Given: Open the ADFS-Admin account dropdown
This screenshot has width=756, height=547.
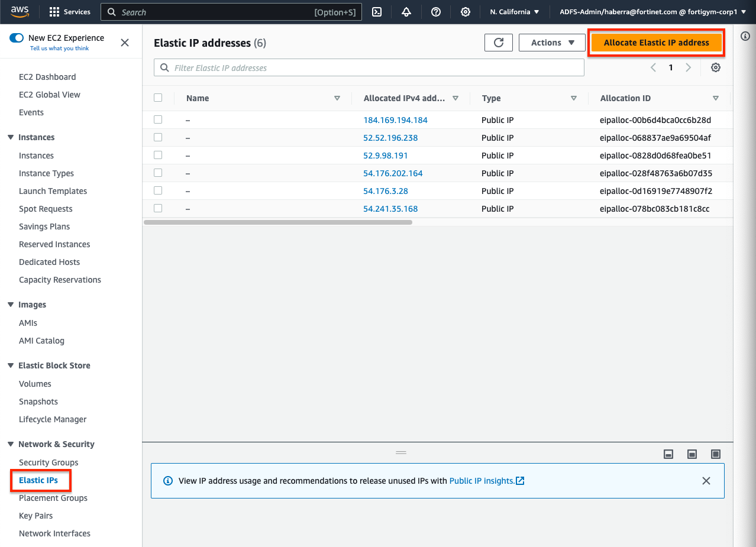Looking at the screenshot, I should click(x=653, y=12).
